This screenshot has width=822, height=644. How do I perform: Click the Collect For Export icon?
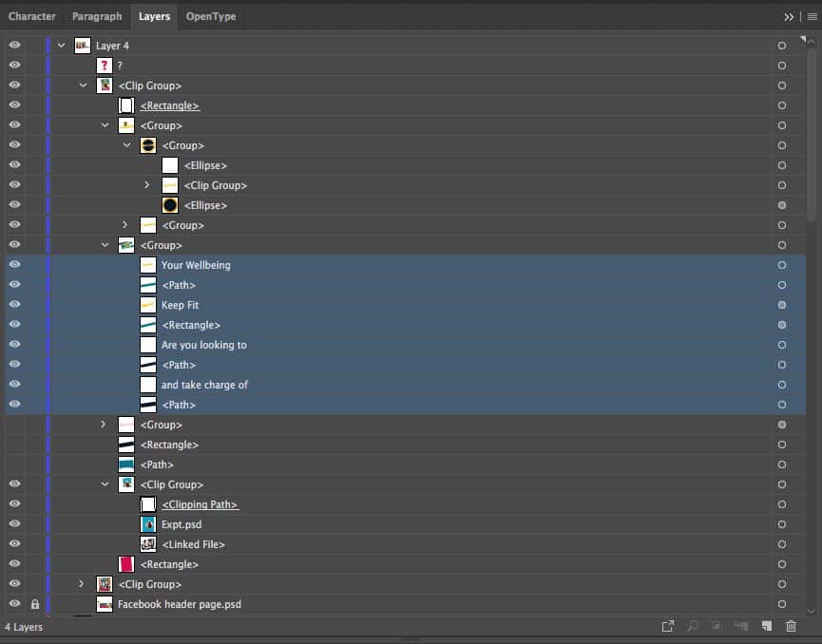pos(668,626)
